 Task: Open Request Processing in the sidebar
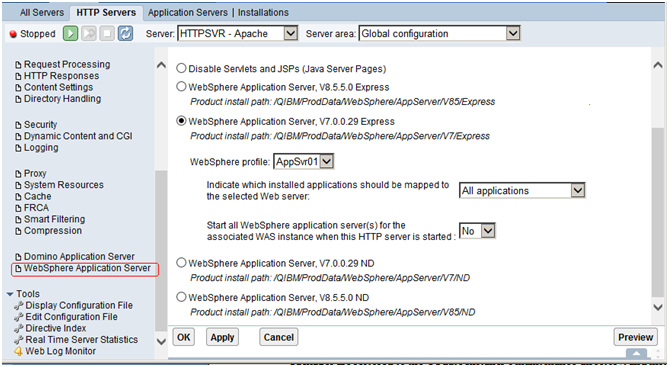tap(67, 64)
